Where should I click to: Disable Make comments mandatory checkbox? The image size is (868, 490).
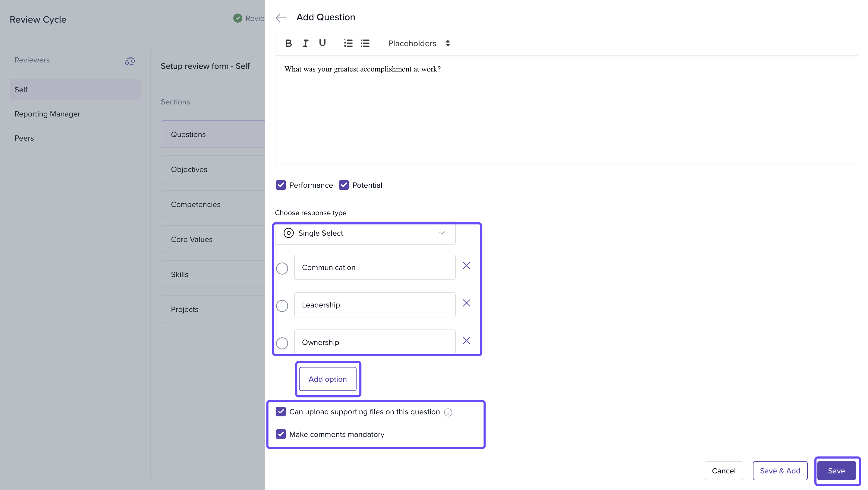click(x=281, y=434)
